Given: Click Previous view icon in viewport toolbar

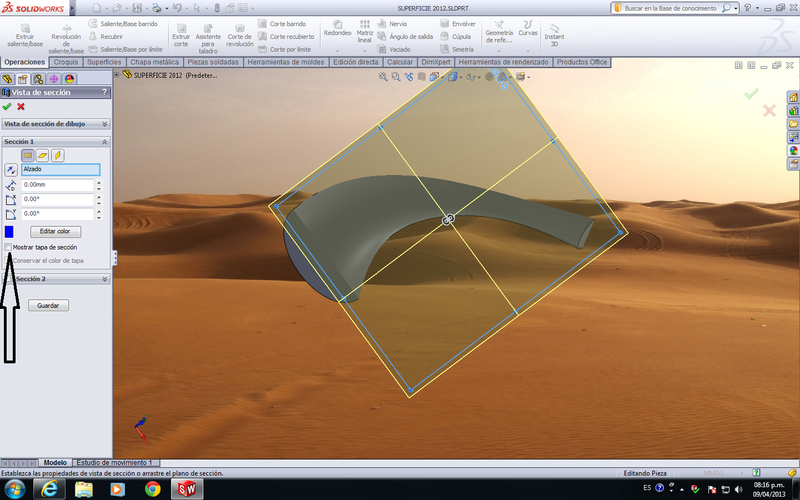Looking at the screenshot, I should pyautogui.click(x=409, y=77).
